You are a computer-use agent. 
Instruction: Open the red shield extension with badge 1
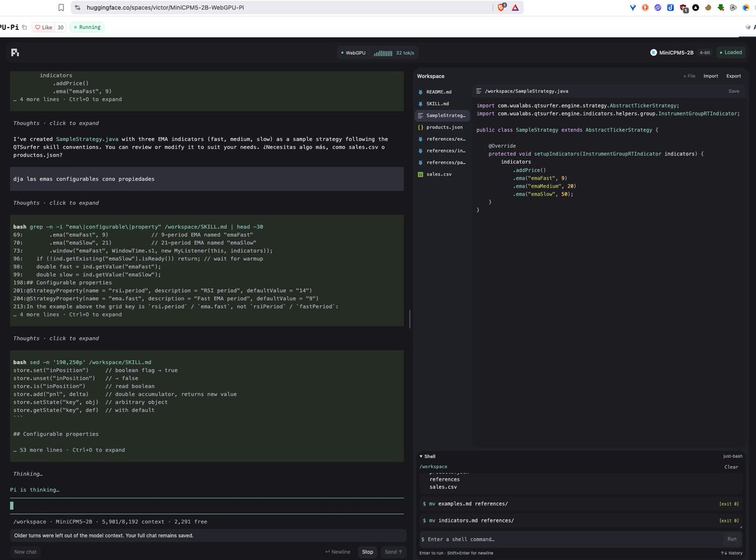683,8
